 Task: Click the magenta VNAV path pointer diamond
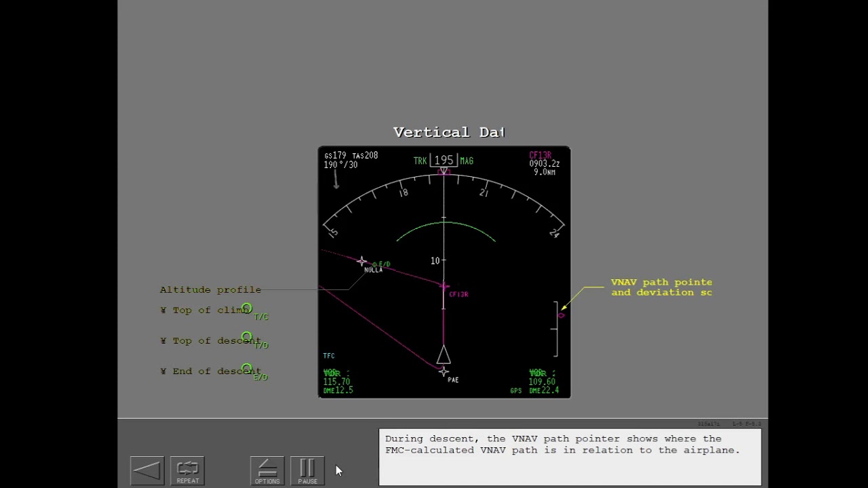click(x=561, y=315)
